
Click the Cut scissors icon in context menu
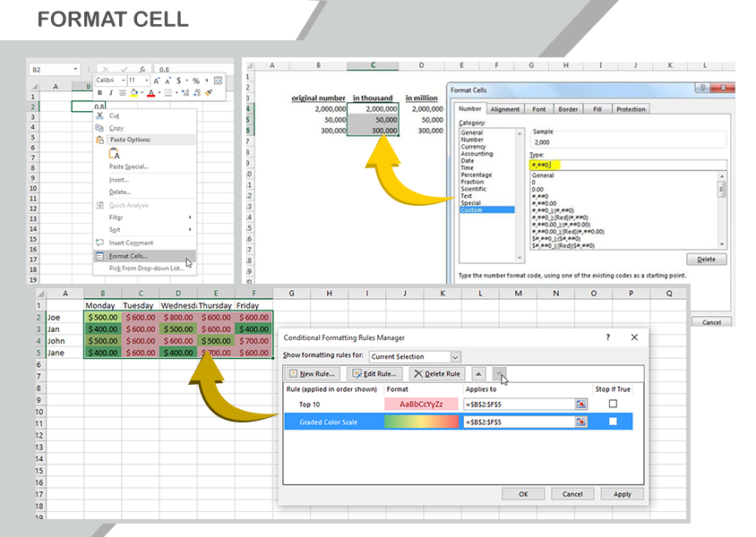[x=99, y=115]
